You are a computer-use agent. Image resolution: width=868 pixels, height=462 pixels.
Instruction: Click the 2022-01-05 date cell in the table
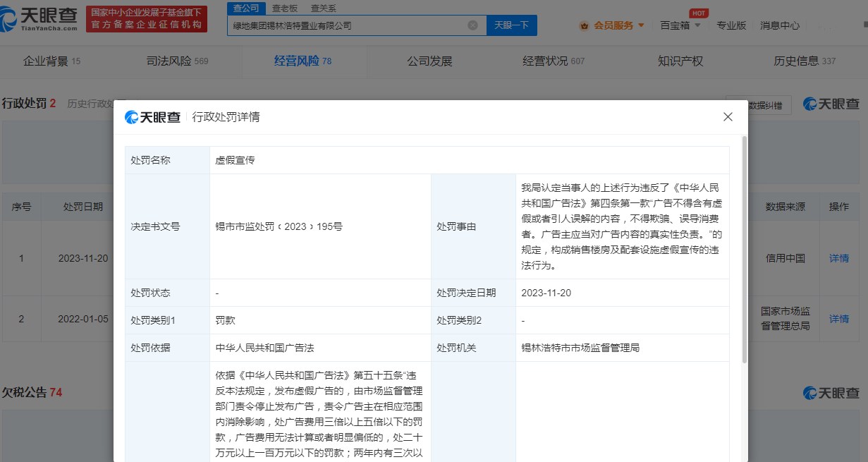83,320
